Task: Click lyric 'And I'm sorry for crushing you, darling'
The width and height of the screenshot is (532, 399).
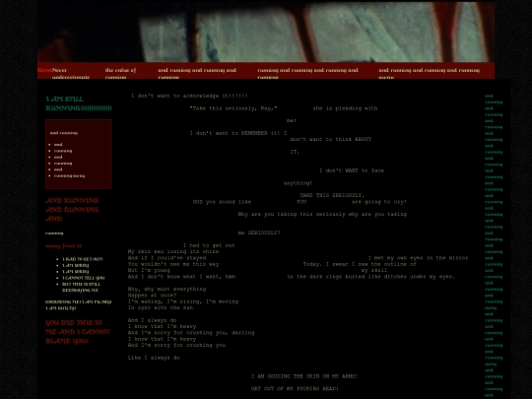Action: (x=191, y=333)
